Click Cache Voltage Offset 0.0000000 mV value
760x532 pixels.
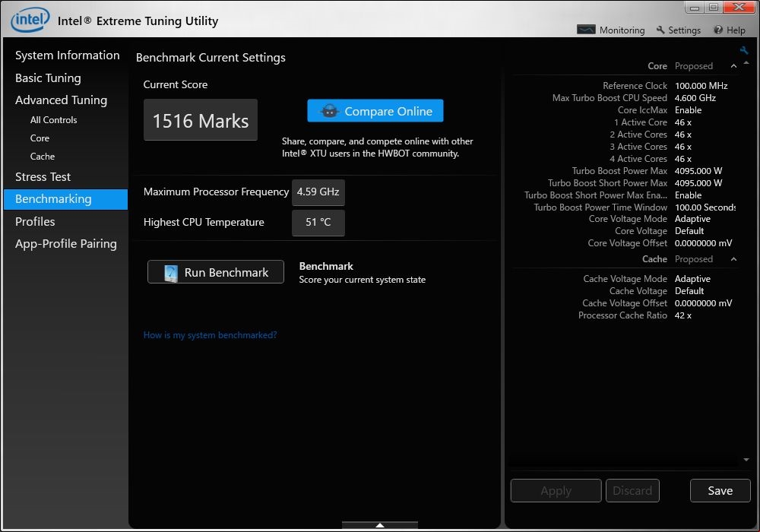coord(703,302)
